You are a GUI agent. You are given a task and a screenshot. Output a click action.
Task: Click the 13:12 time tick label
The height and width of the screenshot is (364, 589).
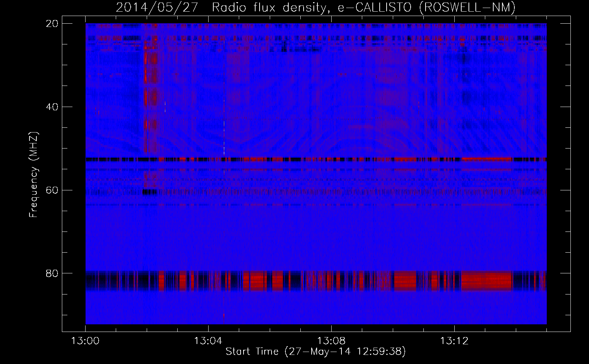click(x=454, y=341)
